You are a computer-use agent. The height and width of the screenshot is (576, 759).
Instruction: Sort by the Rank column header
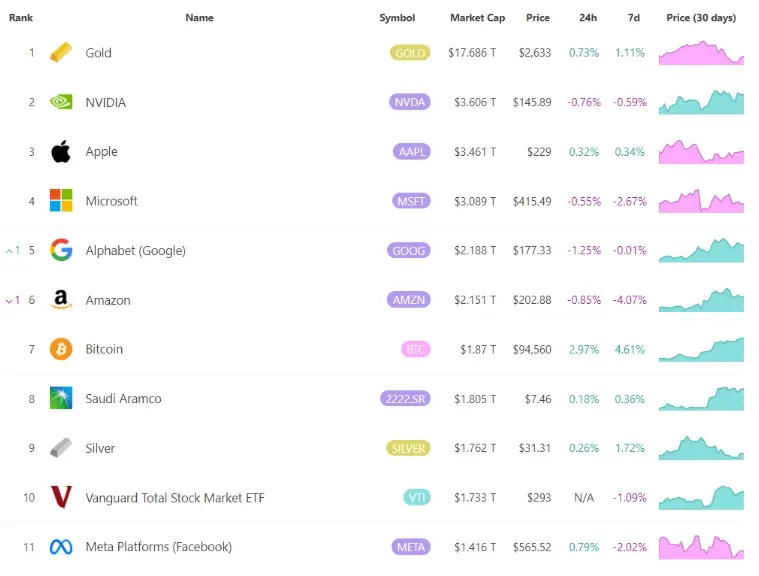[x=21, y=17]
